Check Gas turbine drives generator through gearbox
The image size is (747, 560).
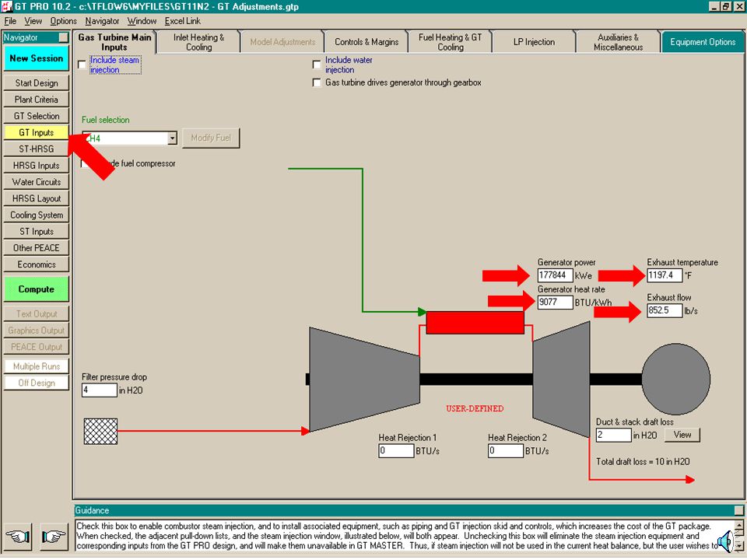click(317, 82)
